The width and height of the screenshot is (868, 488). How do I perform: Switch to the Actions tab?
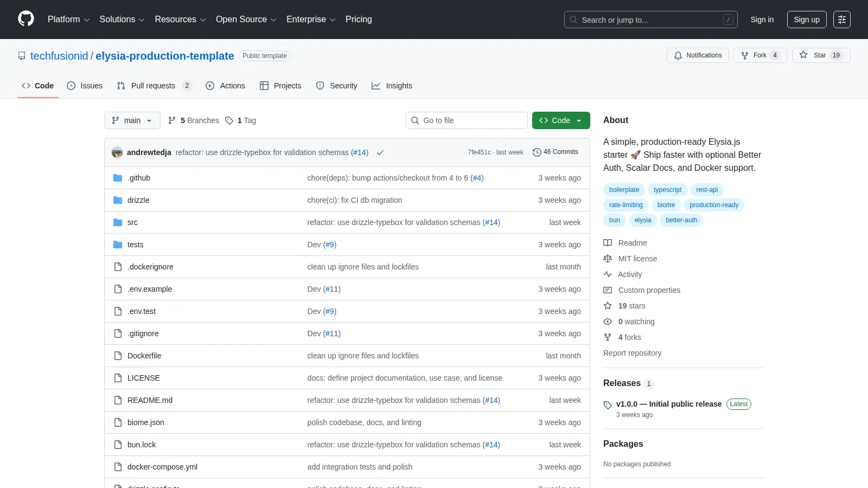[x=226, y=86]
